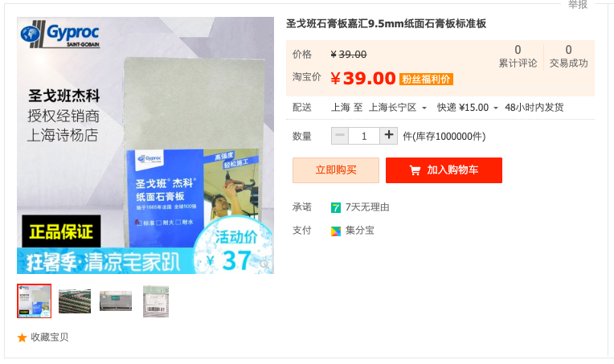Screen dimensions: 614x364
Task: Click the orange favorite star icon
Action: [x=22, y=337]
